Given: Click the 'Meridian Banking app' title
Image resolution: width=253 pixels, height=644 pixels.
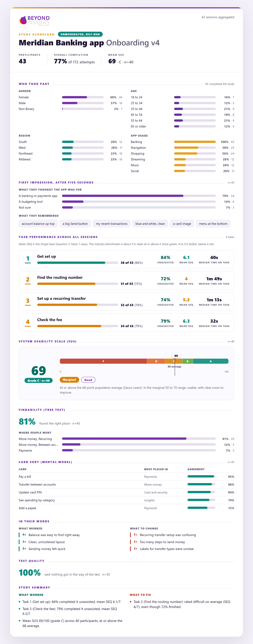Looking at the screenshot, I should (61, 43).
